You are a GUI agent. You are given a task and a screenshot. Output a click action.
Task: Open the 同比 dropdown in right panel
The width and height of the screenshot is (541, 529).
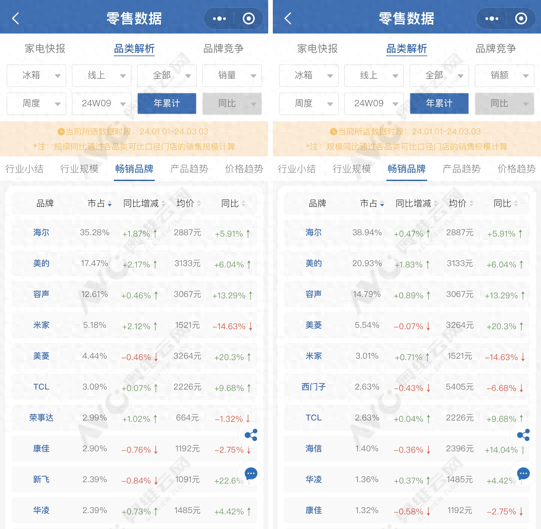pos(504,104)
